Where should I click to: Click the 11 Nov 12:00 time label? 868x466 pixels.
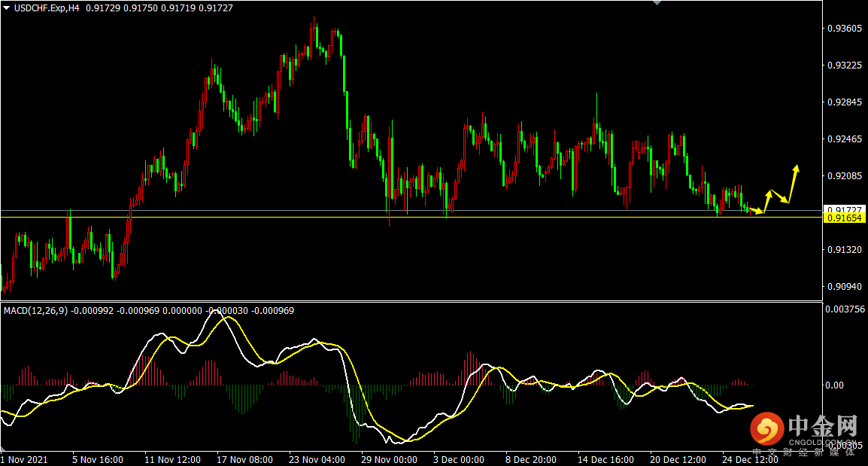coord(172,460)
